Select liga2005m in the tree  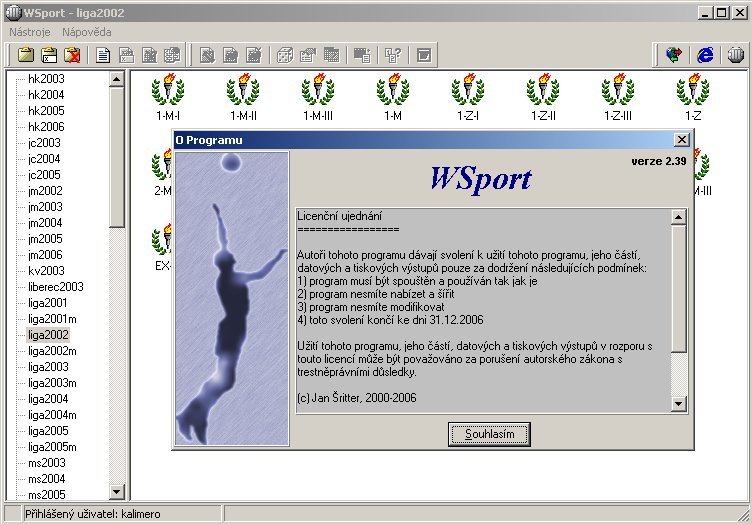pyautogui.click(x=52, y=447)
